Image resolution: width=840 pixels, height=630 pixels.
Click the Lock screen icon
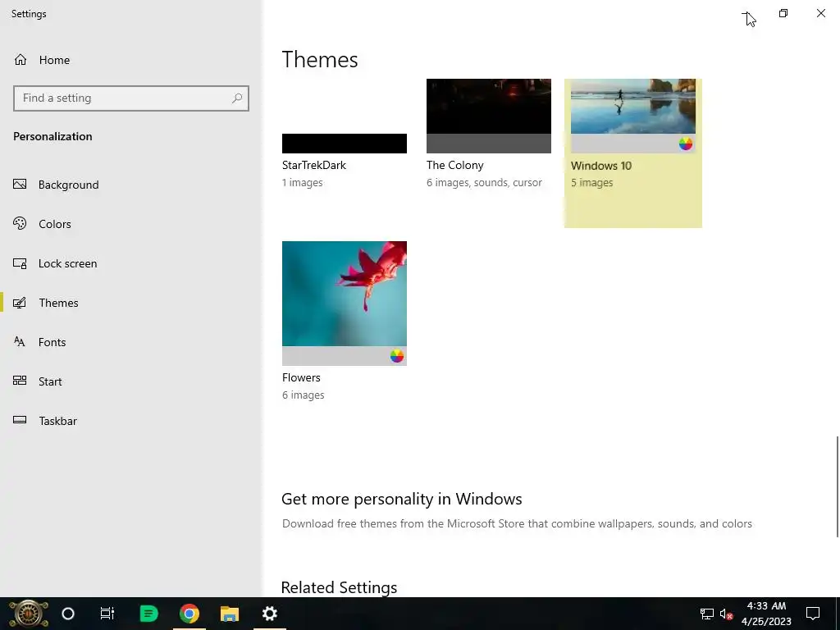point(20,263)
